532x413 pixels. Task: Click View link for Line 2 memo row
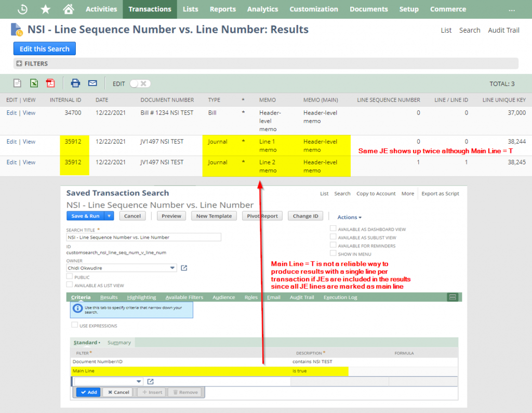click(29, 162)
